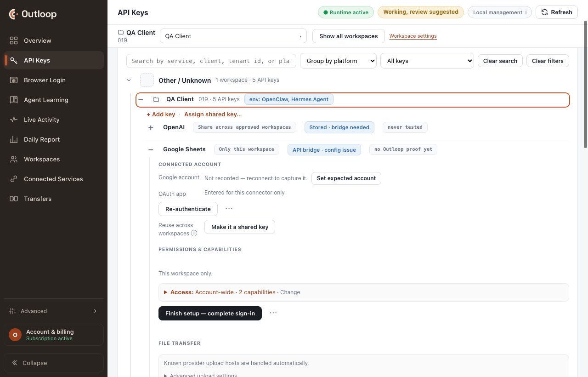Expand the Access: Account-wide disclosure triangle
The width and height of the screenshot is (588, 377).
[165, 292]
